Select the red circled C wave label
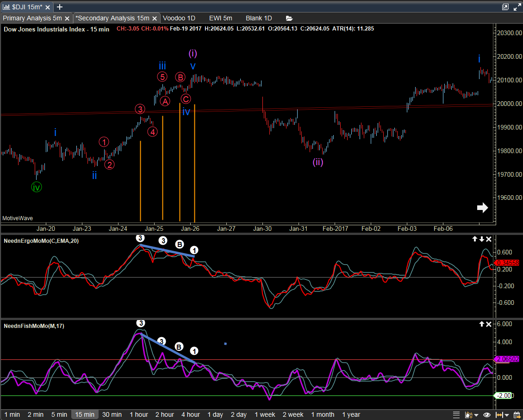Viewport: 523px width, 420px height. pos(186,99)
